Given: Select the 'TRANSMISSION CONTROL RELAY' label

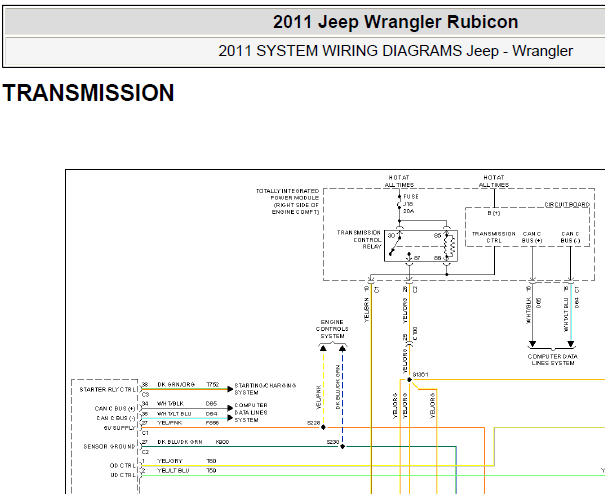Looking at the screenshot, I should pos(359,239).
